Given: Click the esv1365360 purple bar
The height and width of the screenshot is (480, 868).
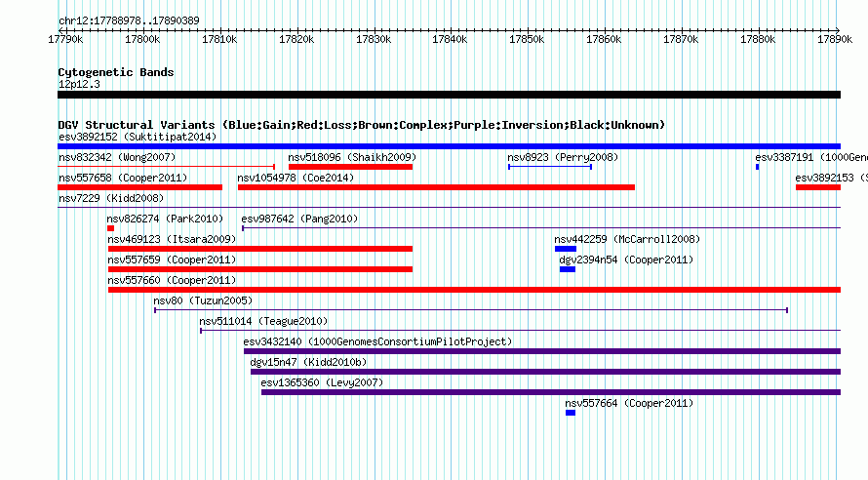Looking at the screenshot, I should 551,392.
